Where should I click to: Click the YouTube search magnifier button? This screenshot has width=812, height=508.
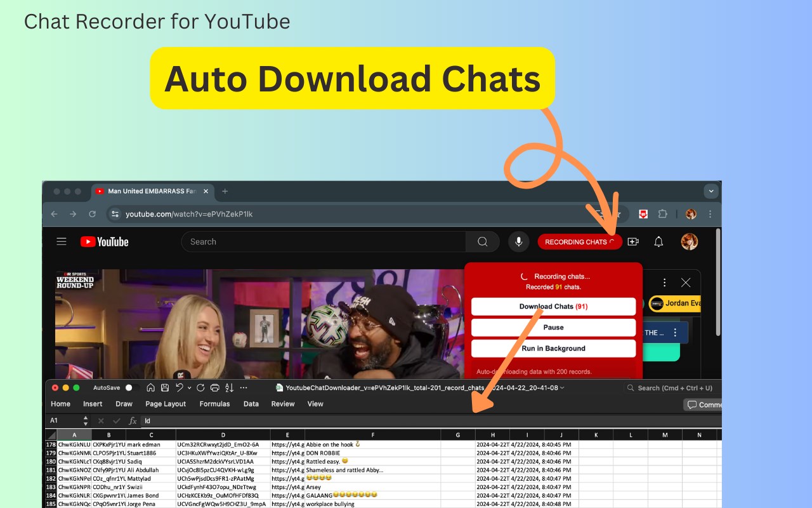483,241
